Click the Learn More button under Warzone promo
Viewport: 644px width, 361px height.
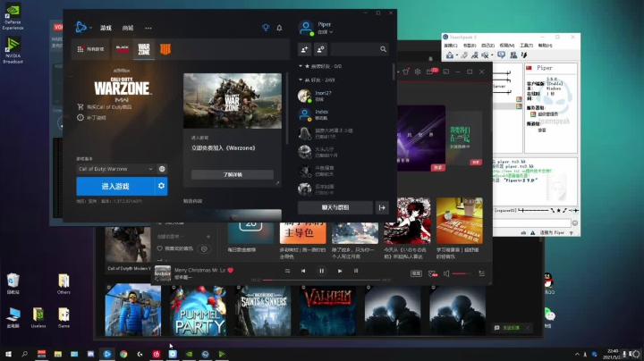[x=233, y=175]
